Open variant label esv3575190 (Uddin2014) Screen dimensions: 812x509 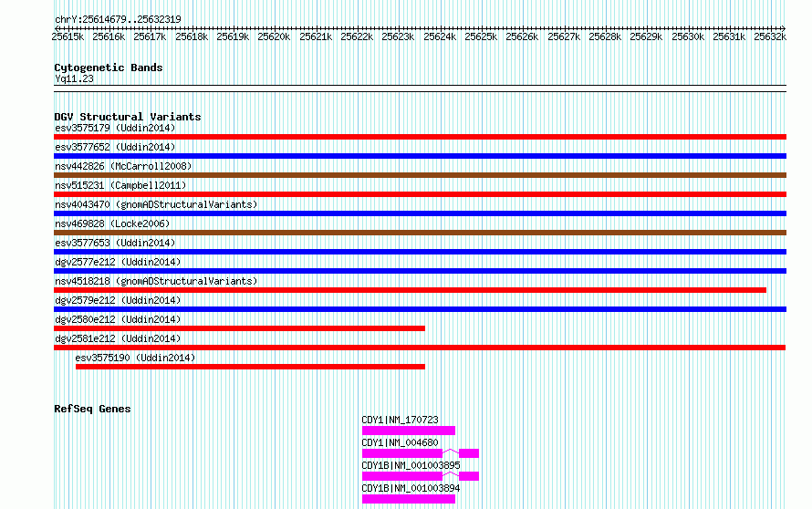(135, 358)
